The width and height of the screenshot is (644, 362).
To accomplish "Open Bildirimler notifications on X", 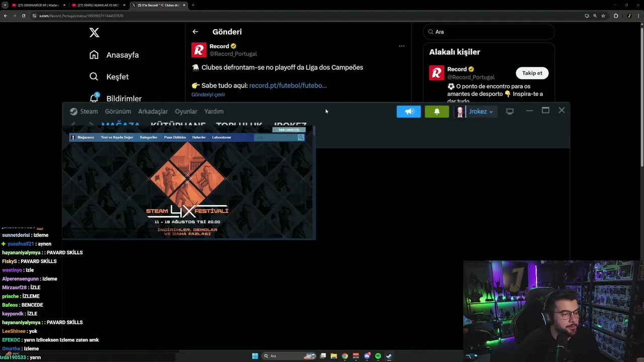I will coord(115,98).
